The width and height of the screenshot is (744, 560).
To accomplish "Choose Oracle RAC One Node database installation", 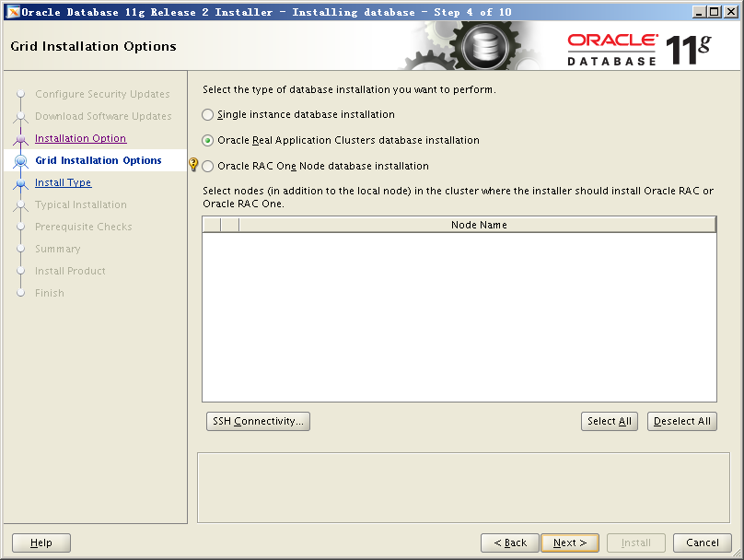I will 207,167.
